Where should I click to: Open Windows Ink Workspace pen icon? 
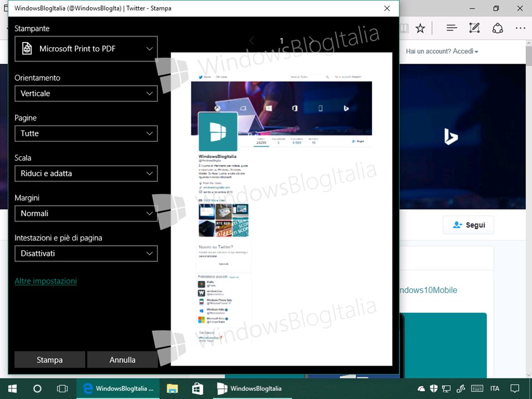tap(461, 388)
